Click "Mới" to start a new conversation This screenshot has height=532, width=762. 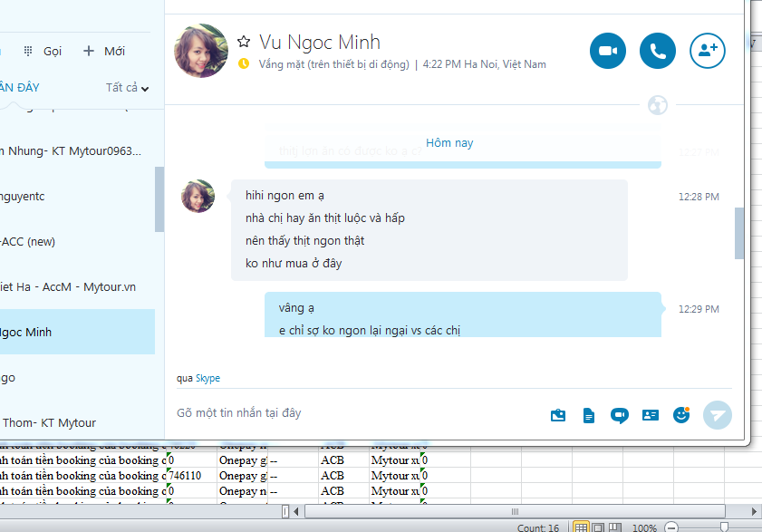pos(104,51)
